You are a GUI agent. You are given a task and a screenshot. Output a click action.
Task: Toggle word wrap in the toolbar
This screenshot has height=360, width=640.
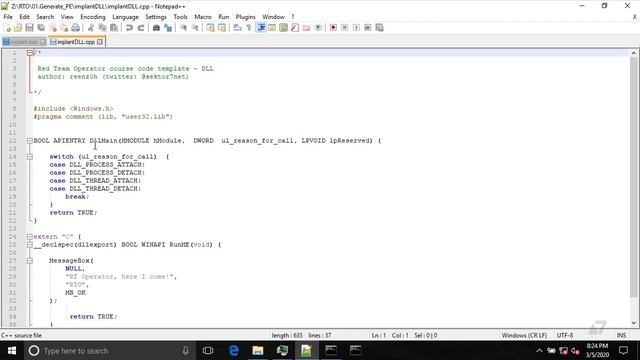point(237,28)
